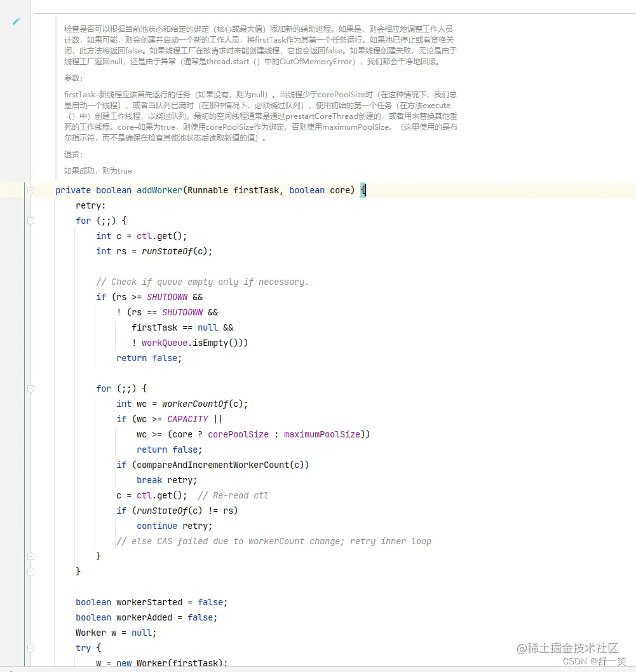
Task: Click SHUTDOWN in 'rs >= SHUTDOWN' condition
Action: click(167, 298)
